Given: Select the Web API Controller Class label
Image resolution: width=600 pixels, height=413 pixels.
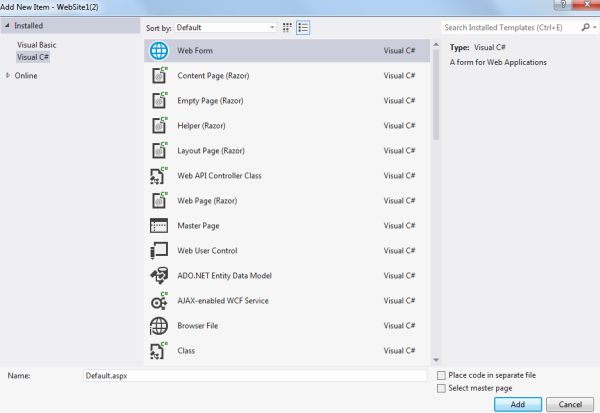Looking at the screenshot, I should pyautogui.click(x=219, y=176).
